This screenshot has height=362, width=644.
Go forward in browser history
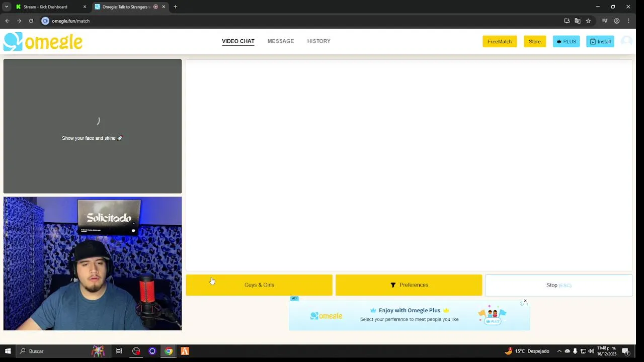point(19,21)
